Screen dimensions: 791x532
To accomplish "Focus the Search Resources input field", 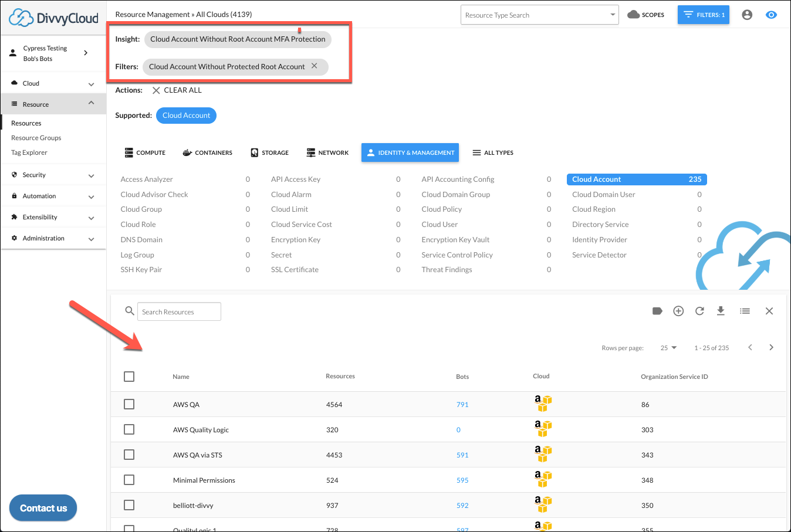I will click(179, 311).
